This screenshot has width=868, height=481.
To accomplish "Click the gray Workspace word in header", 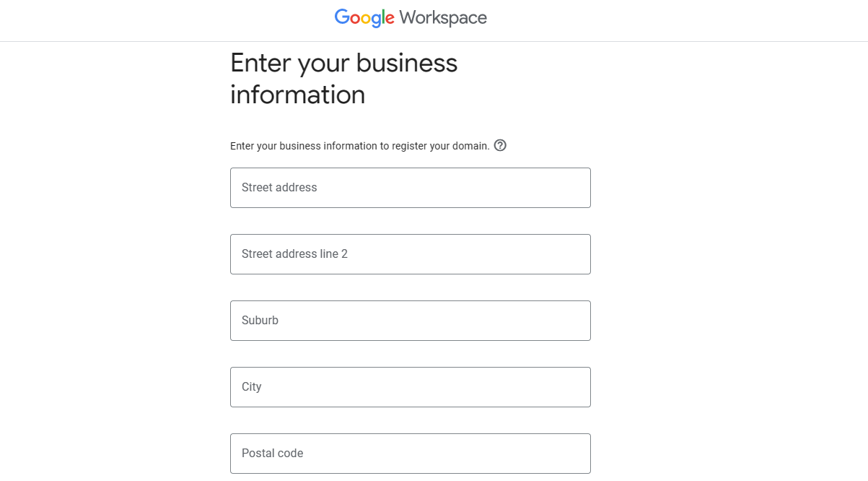I will tap(443, 18).
